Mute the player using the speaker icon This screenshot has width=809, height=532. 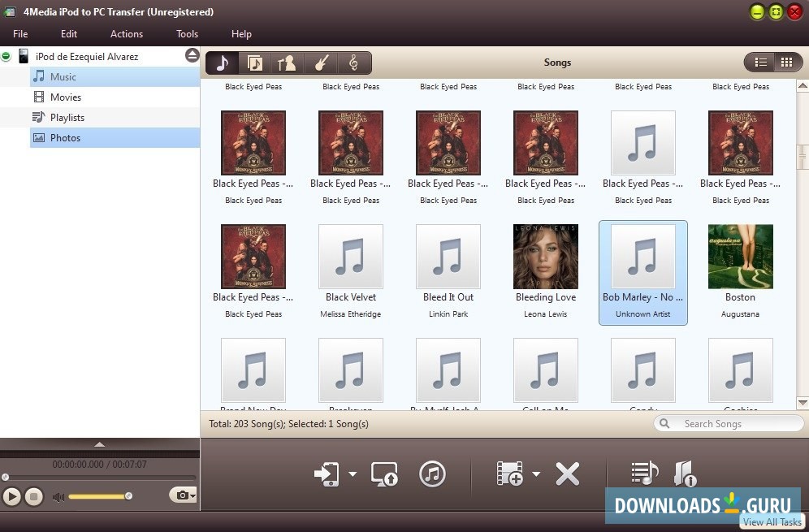[x=58, y=496]
